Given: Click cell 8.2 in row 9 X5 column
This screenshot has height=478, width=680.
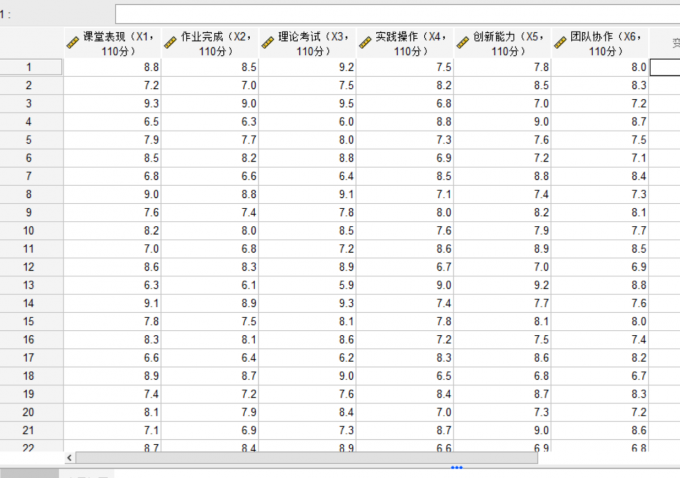Looking at the screenshot, I should coord(502,213).
